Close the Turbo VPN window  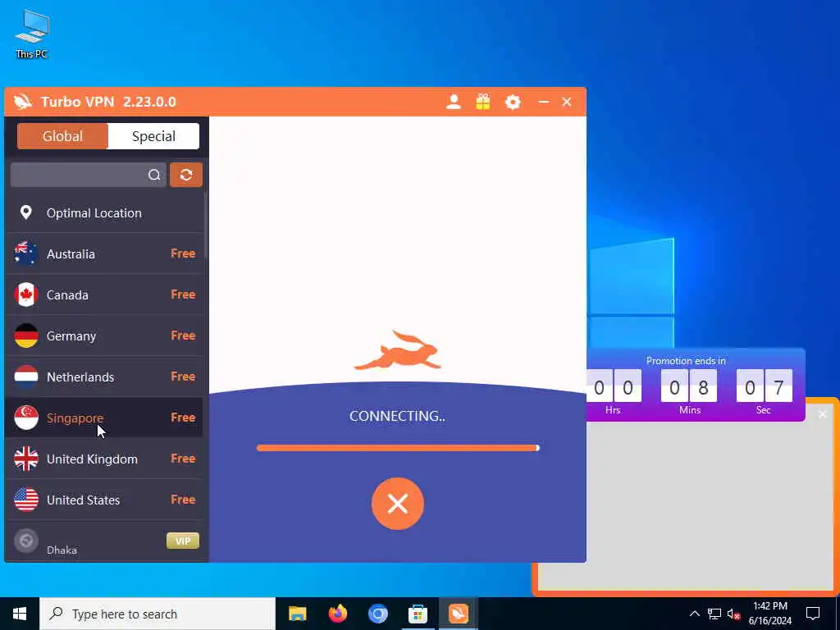click(567, 102)
